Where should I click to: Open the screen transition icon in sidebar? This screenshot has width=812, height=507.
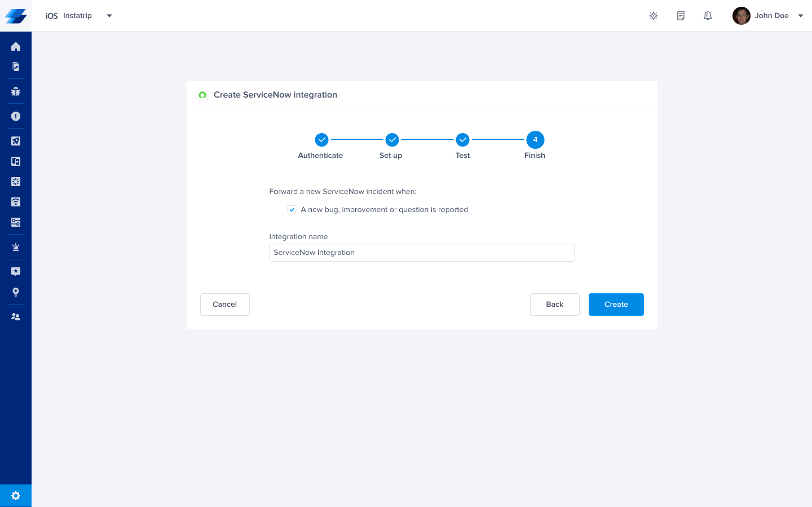pyautogui.click(x=16, y=161)
